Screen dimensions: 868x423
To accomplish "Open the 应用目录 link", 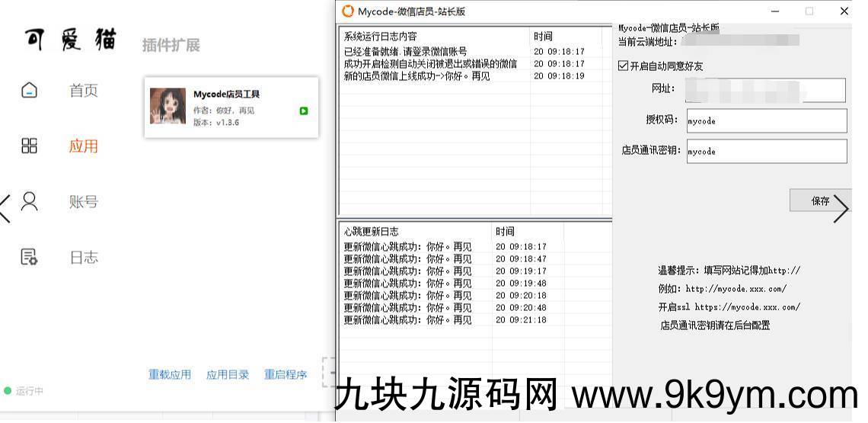I will point(228,375).
